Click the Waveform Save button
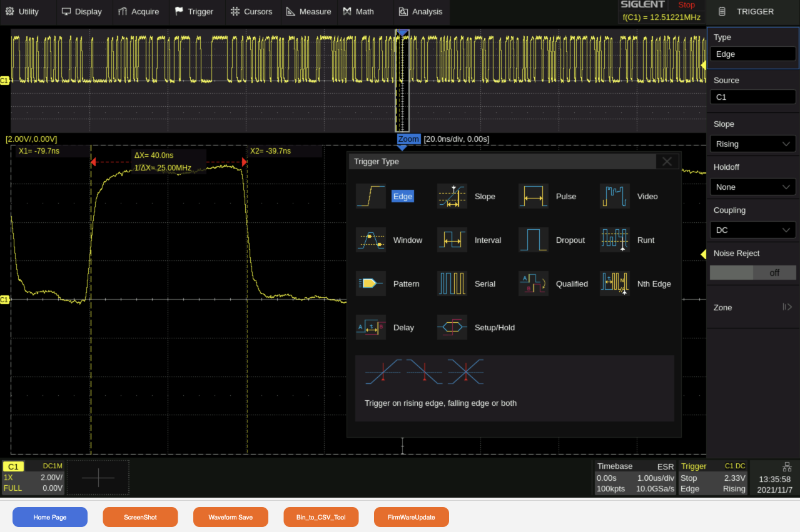The height and width of the screenshot is (532, 800). [231, 517]
